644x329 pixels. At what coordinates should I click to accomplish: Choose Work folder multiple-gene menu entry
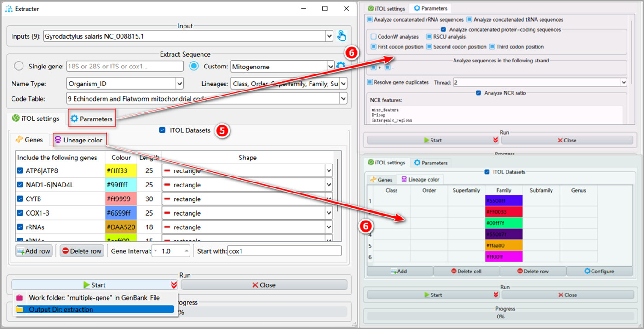pyautogui.click(x=94, y=297)
